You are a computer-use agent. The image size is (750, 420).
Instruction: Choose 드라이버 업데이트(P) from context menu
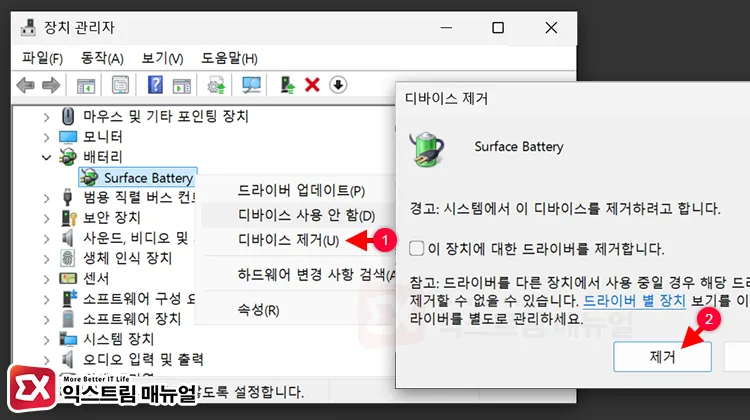(x=300, y=190)
